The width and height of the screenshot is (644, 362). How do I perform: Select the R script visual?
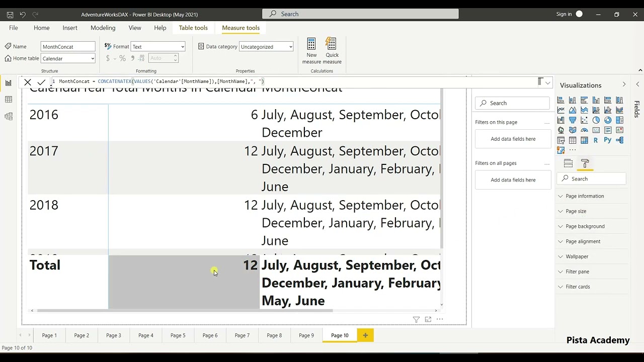pos(596,140)
